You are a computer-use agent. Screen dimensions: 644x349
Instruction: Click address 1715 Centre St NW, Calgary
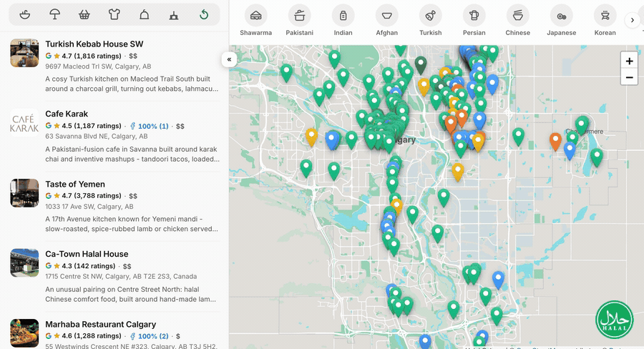pos(121,276)
